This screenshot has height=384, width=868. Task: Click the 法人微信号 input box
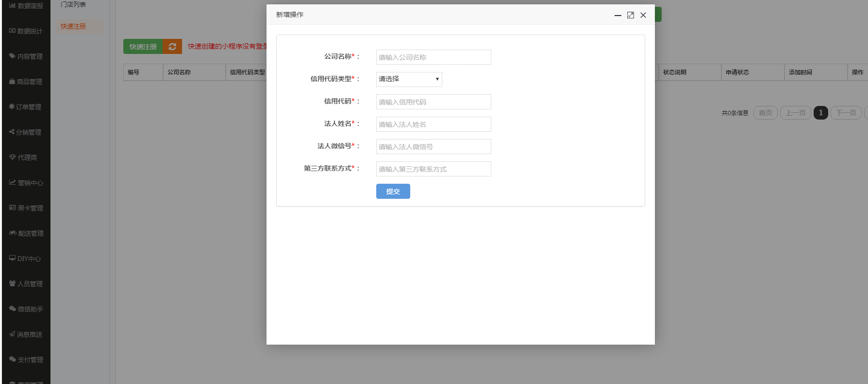coord(433,147)
